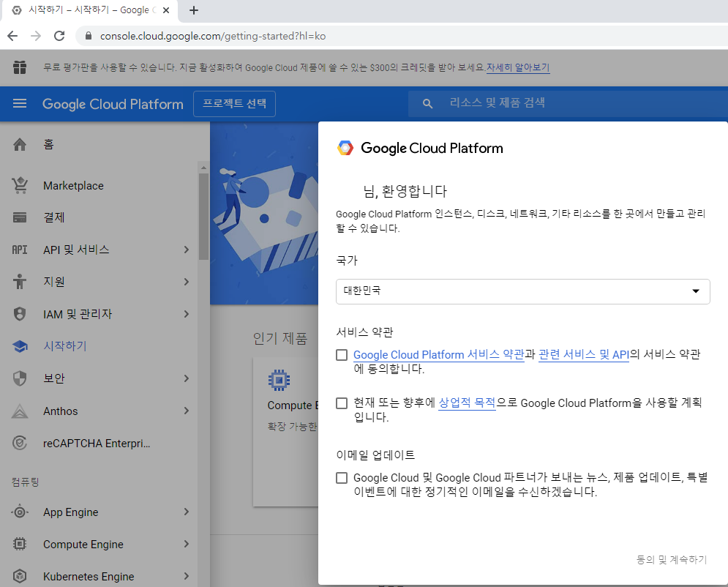Viewport: 728px width, 587px height.
Task: Go back with the browser back arrow
Action: click(12, 36)
